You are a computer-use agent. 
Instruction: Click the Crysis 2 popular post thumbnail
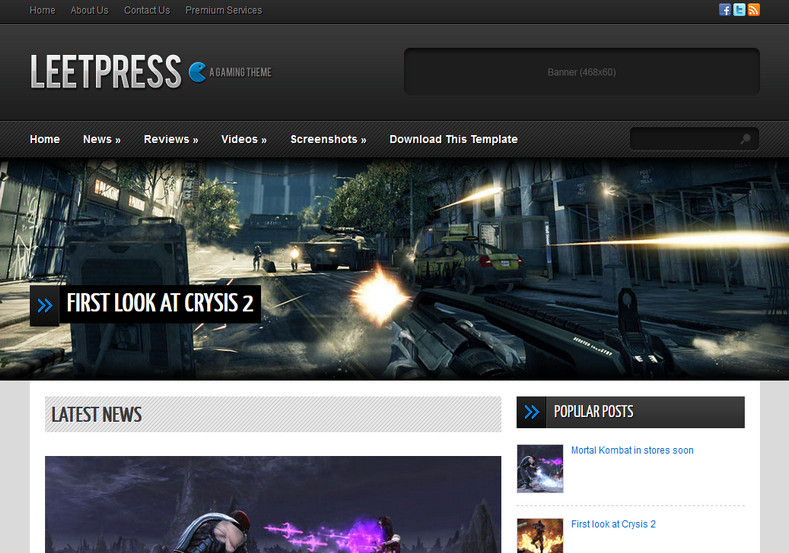coord(540,536)
